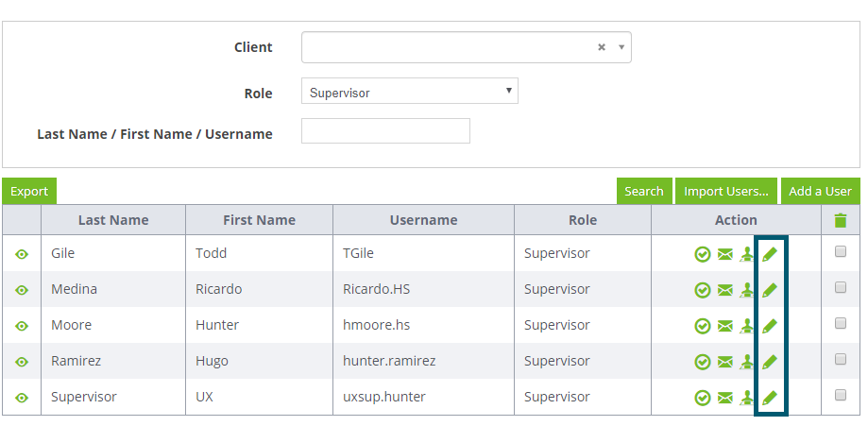Click the envelope icon in Moore row

click(x=725, y=326)
